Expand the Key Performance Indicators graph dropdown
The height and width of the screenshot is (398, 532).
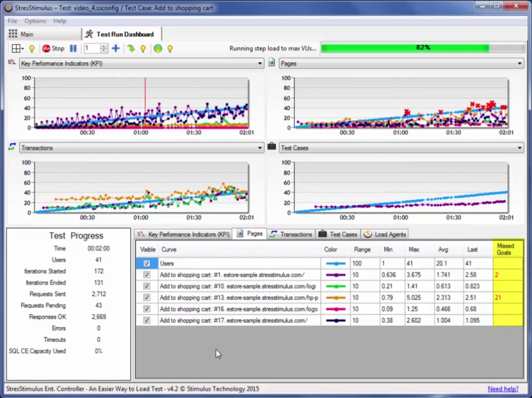(x=260, y=63)
